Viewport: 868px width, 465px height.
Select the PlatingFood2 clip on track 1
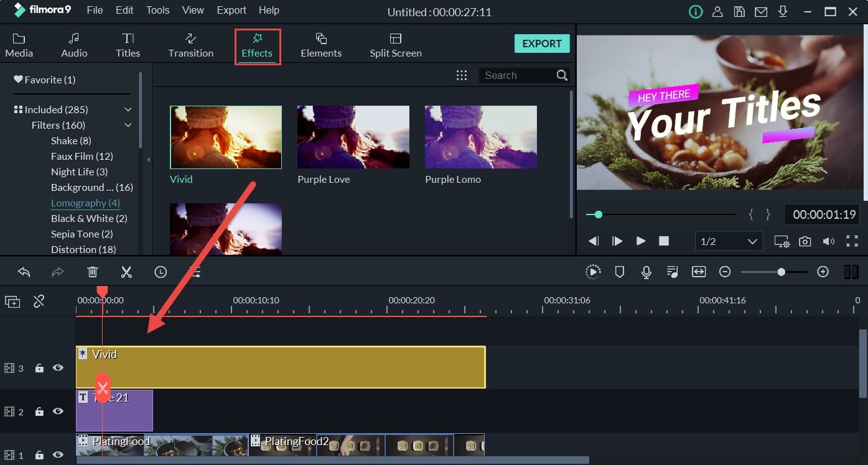tap(366, 444)
